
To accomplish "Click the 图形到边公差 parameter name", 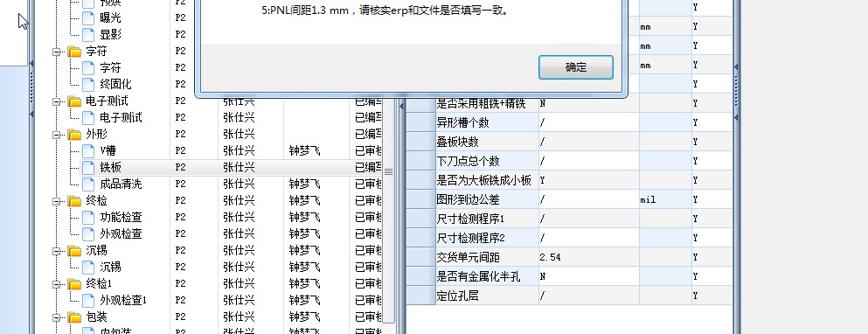I will tap(469, 199).
